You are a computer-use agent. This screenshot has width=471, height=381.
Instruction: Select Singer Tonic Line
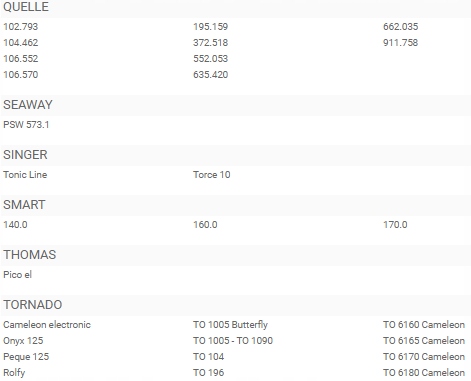pyautogui.click(x=25, y=175)
